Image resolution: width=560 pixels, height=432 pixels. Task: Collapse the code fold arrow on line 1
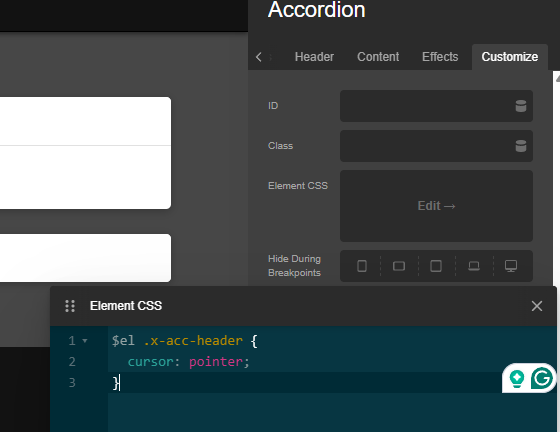point(85,341)
